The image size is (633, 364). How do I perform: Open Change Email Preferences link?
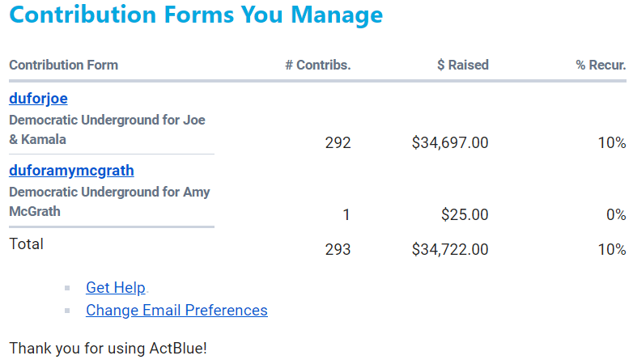[176, 310]
